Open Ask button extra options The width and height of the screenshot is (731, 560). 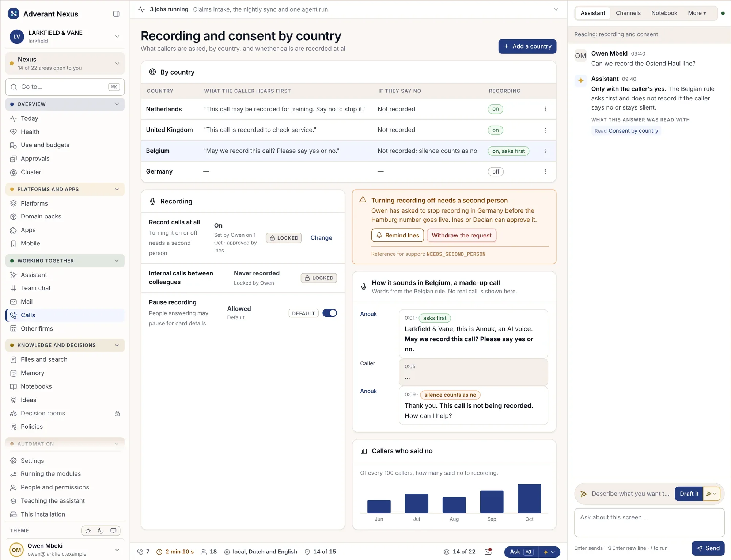(549, 552)
